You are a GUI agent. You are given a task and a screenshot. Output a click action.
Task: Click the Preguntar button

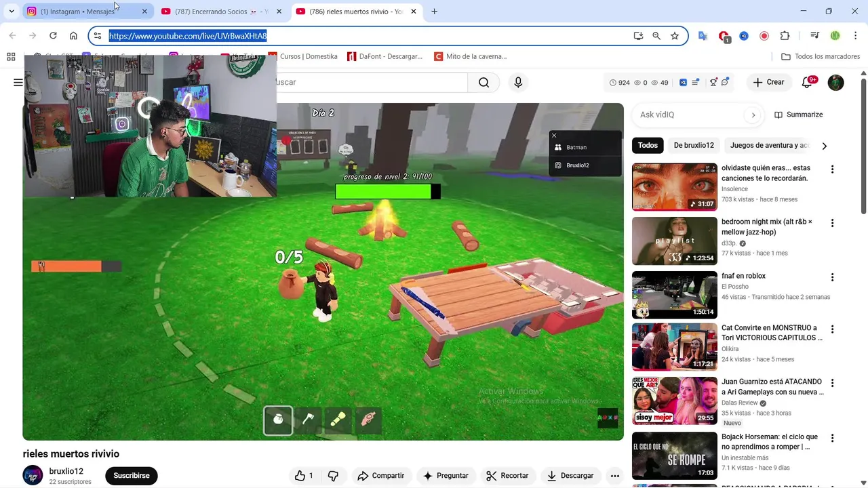[446, 476]
